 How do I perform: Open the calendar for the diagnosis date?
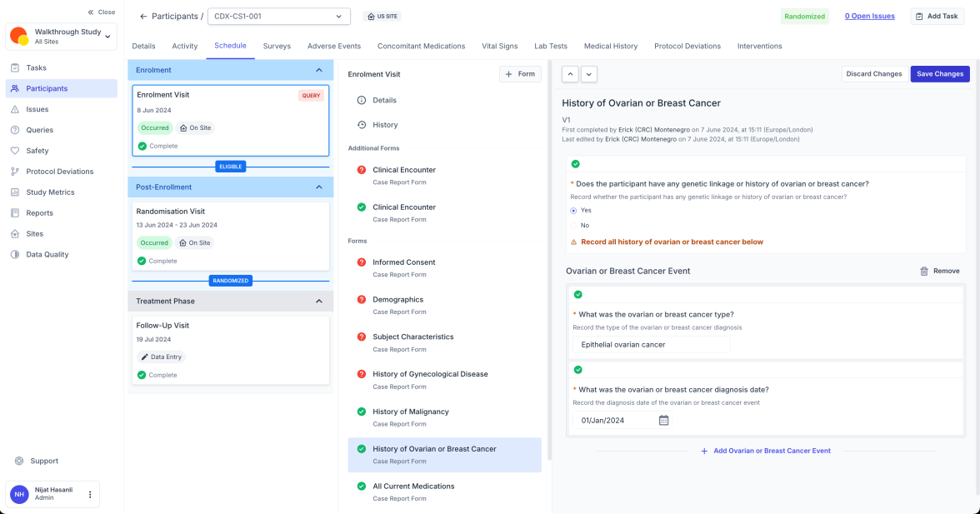pyautogui.click(x=663, y=420)
